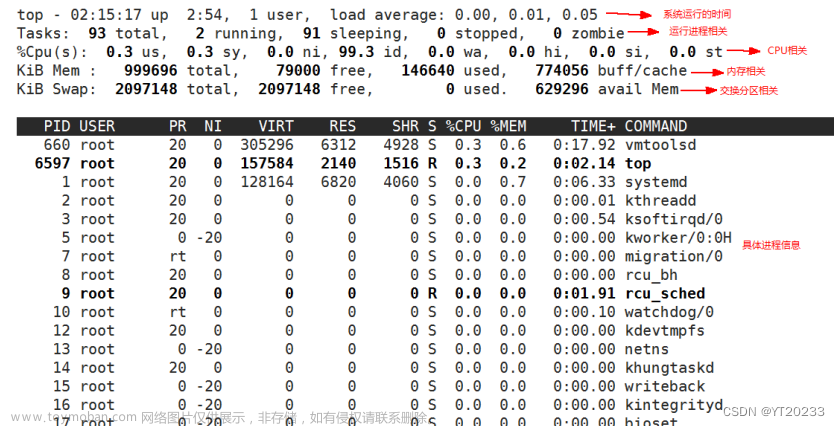This screenshot has height=426, width=840.
Task: Click the 'KiB Swap:' label
Action: (56, 89)
